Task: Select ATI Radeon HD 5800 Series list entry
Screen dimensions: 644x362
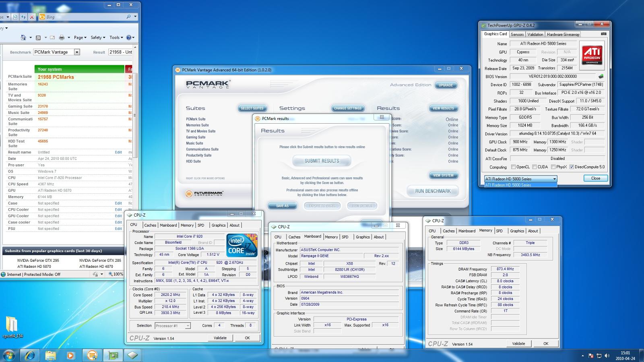Action: click(x=520, y=185)
